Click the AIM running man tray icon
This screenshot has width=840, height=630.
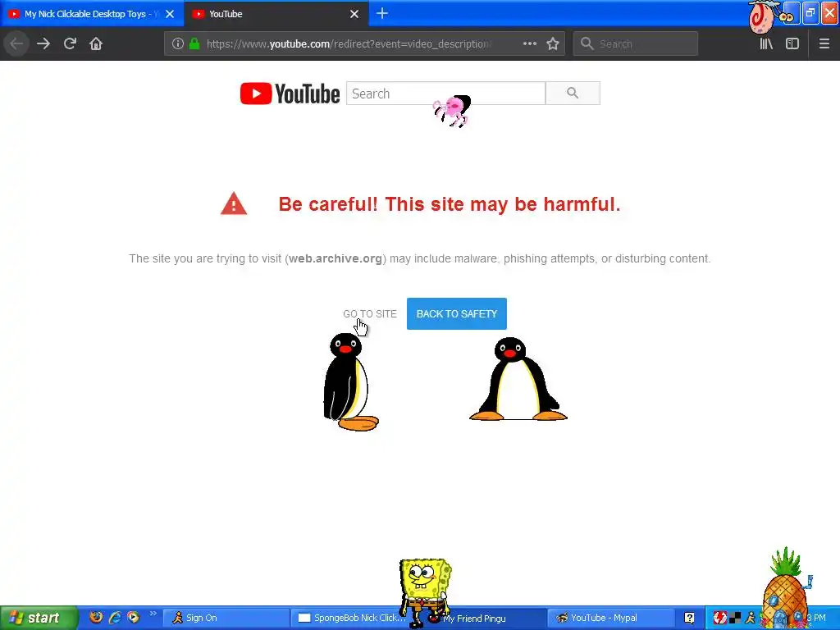(x=750, y=619)
